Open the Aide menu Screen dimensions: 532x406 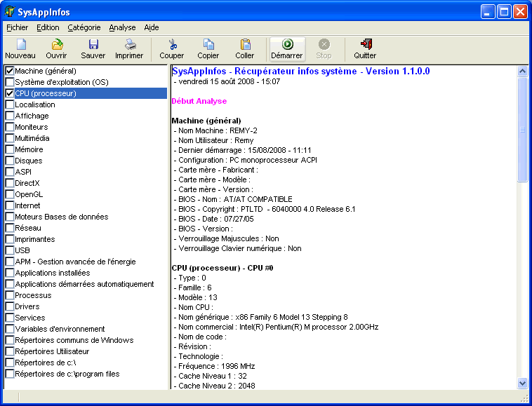click(152, 27)
